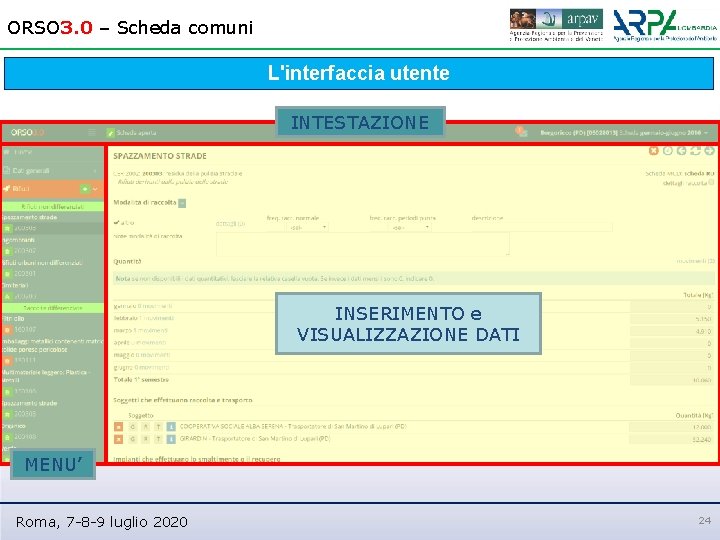Click the orange icon under Imballaggi metallici
The image size is (720, 540).
click(x=7, y=360)
